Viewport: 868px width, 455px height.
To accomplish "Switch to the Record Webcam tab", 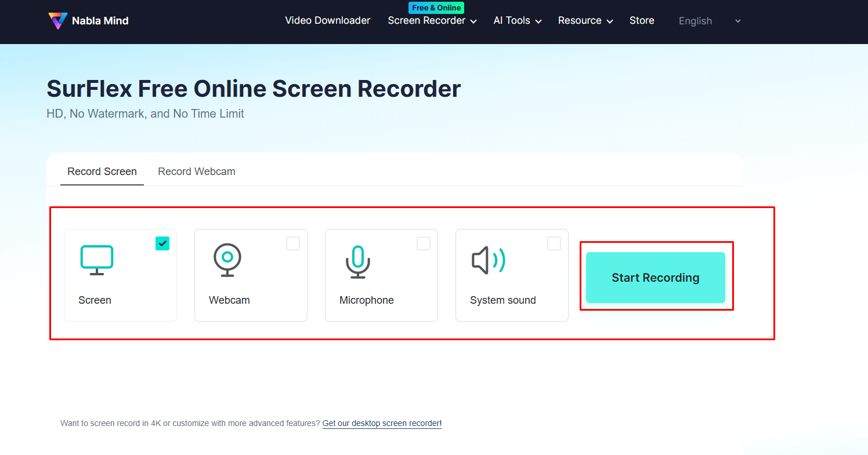I will pos(196,171).
